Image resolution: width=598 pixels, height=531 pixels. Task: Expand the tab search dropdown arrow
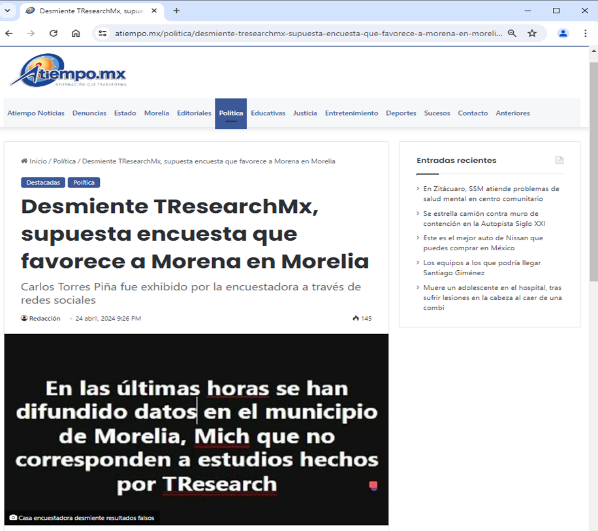pos(7,11)
